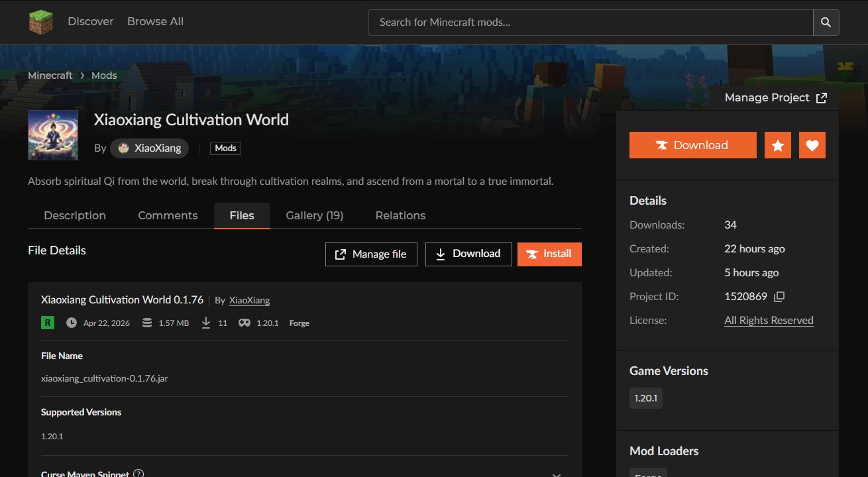Copy Project ID using copy icon
Viewport: 868px width, 477px height.
[780, 297]
